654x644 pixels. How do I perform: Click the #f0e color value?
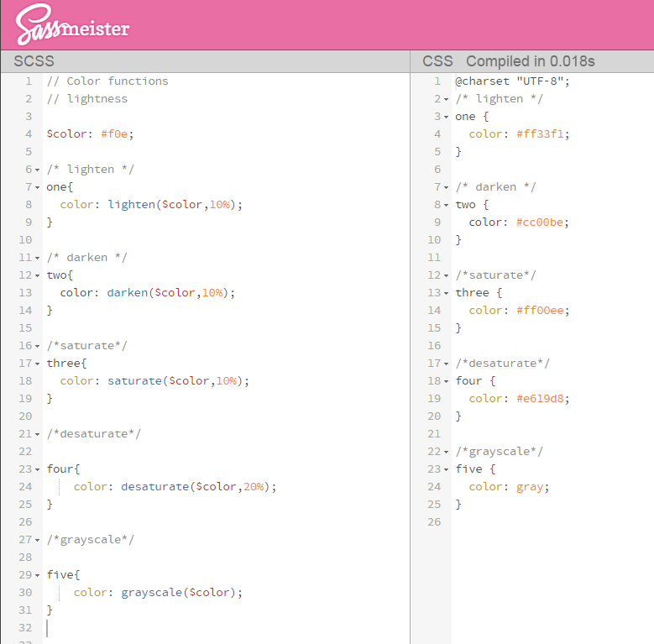click(x=114, y=134)
